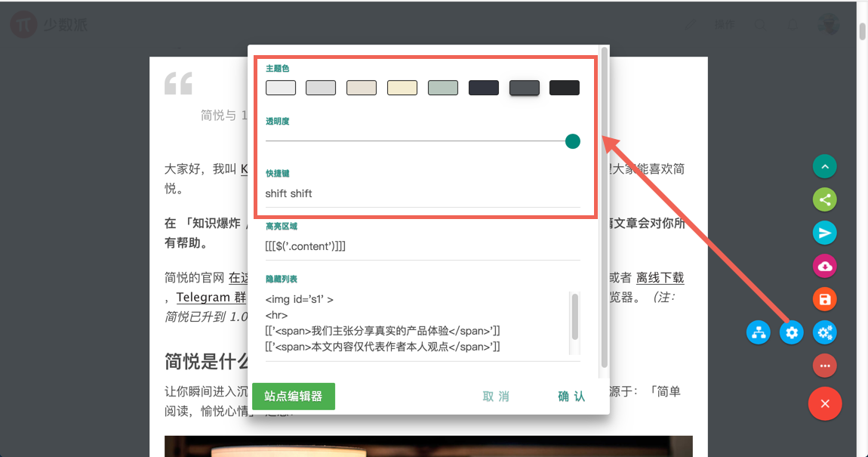Screen dimensions: 868x457
Task: Click the 快捷键 shift shift shortcut field
Action: click(423, 194)
